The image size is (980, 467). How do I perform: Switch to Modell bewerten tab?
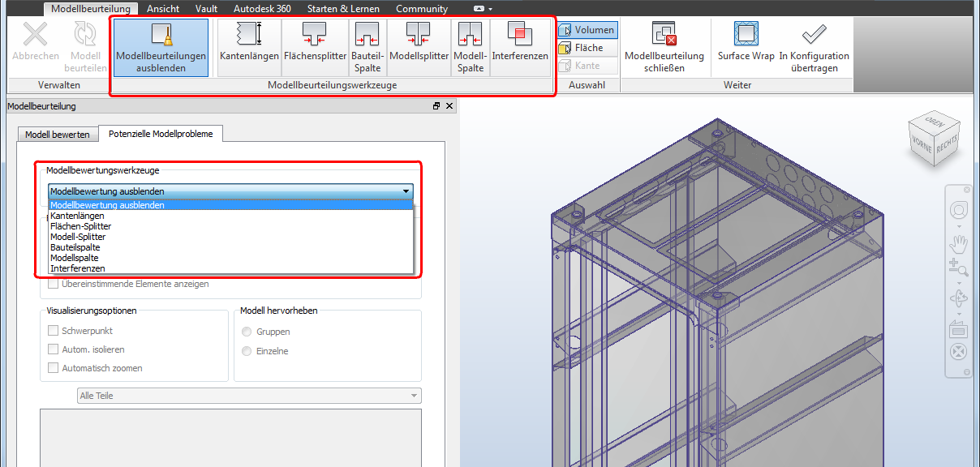click(58, 135)
